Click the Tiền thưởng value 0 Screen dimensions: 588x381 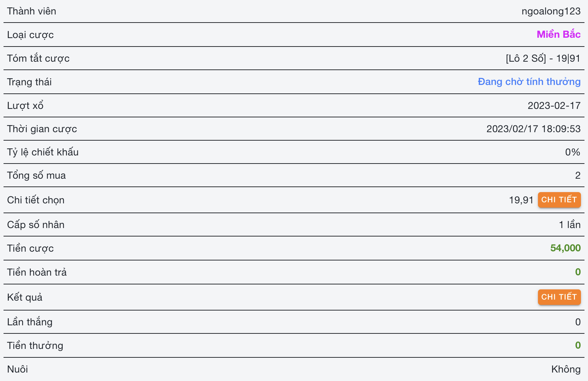coord(577,345)
